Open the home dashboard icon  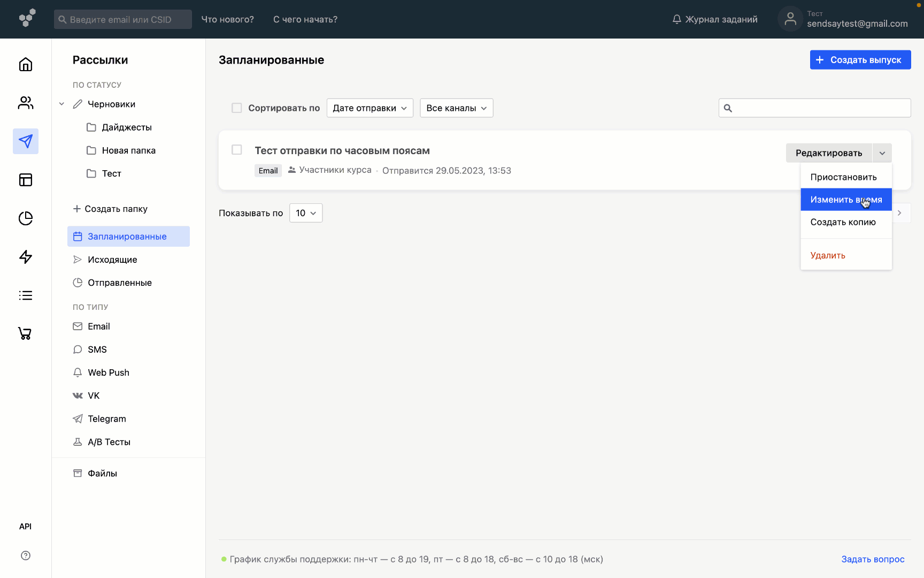26,65
